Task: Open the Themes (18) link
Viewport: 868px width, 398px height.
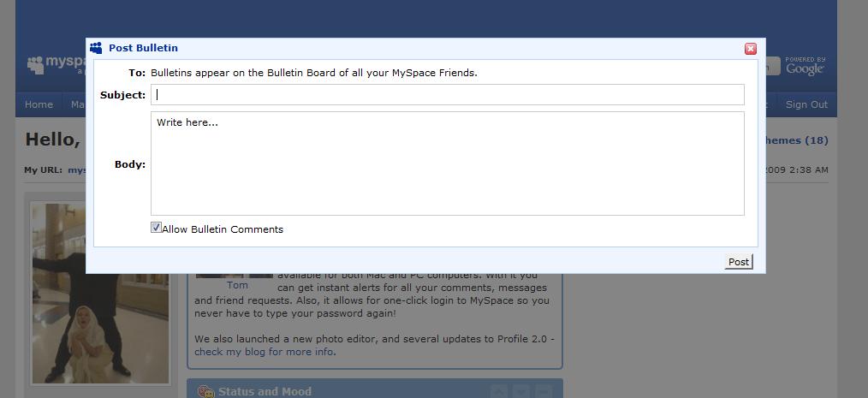Action: point(797,140)
